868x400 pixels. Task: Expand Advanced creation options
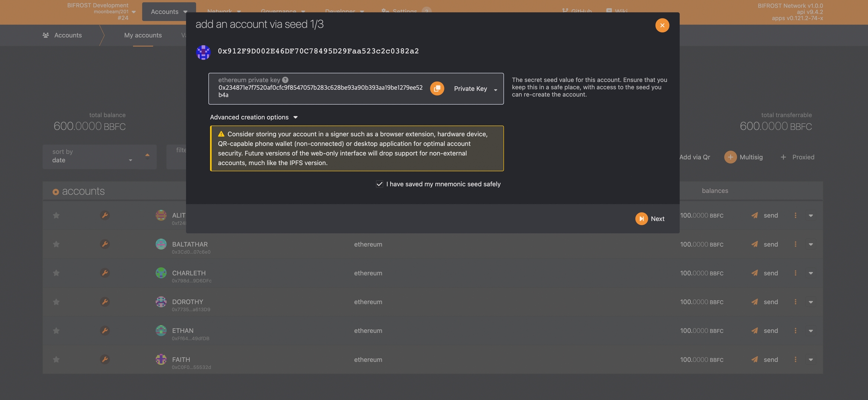[x=254, y=117]
